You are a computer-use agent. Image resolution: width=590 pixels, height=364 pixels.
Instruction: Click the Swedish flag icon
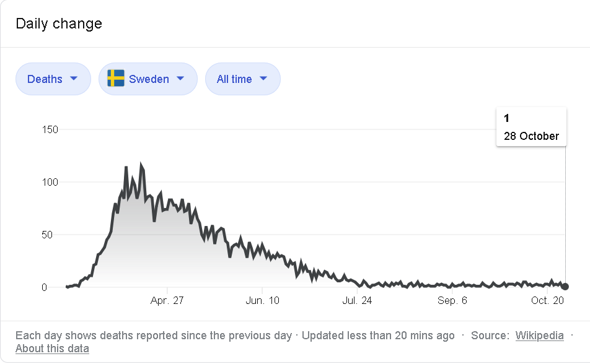tap(115, 79)
